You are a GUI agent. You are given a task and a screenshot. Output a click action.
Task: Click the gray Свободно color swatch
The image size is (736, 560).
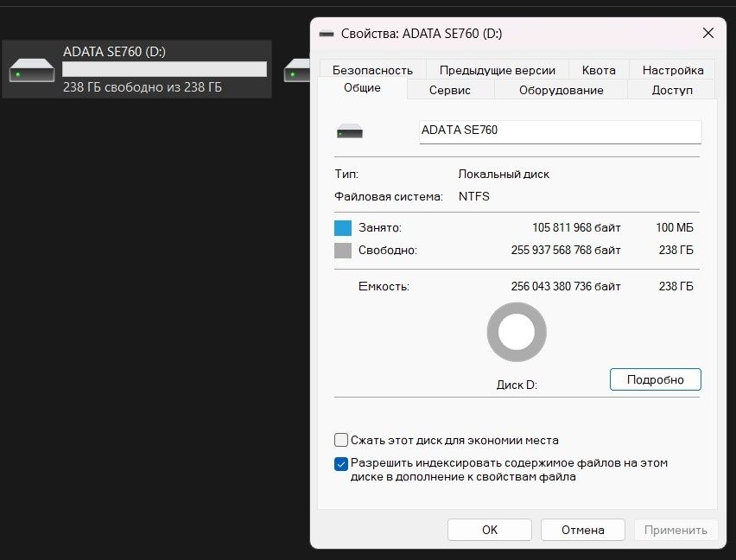[x=343, y=251]
